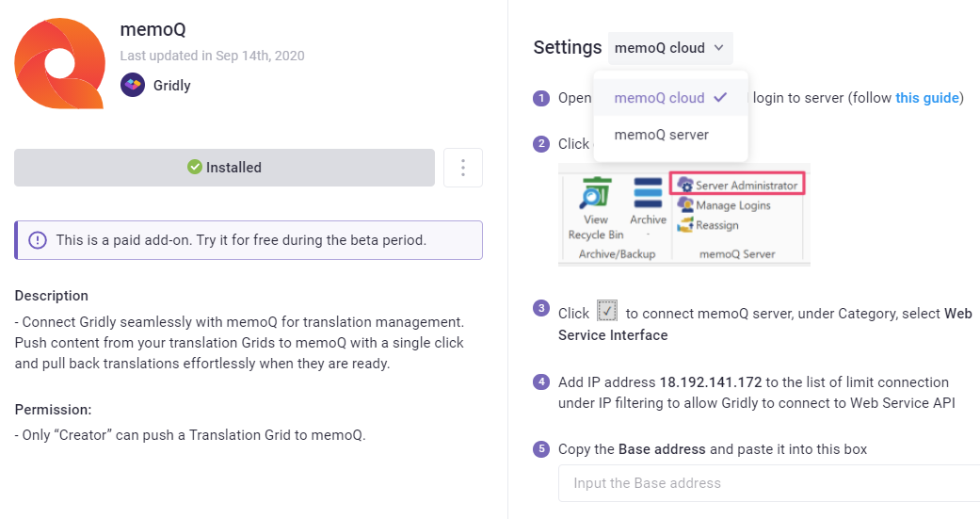Click the checkmark next to memoQ cloud option
This screenshot has height=519, width=980.
click(720, 98)
